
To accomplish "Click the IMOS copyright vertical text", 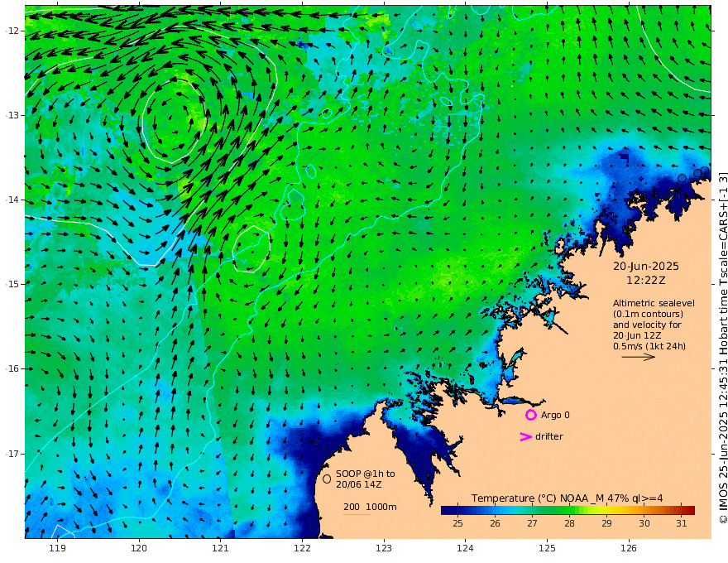I will pos(722,348).
